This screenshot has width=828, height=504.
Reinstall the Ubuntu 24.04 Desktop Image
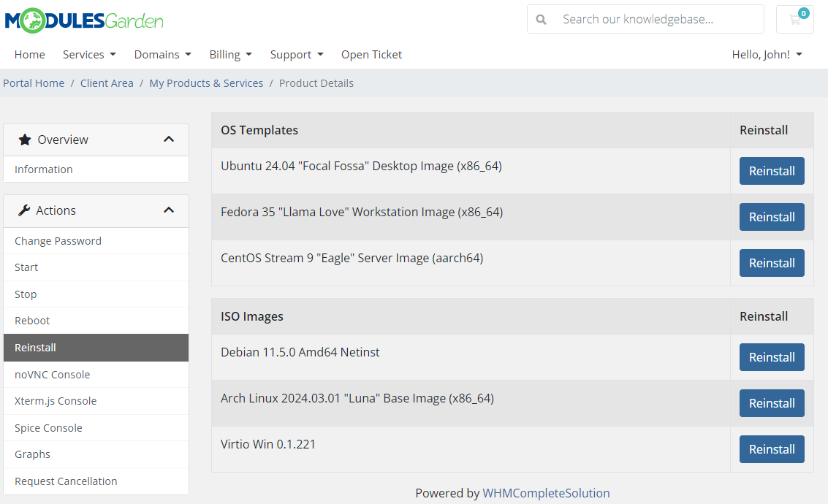pyautogui.click(x=772, y=170)
